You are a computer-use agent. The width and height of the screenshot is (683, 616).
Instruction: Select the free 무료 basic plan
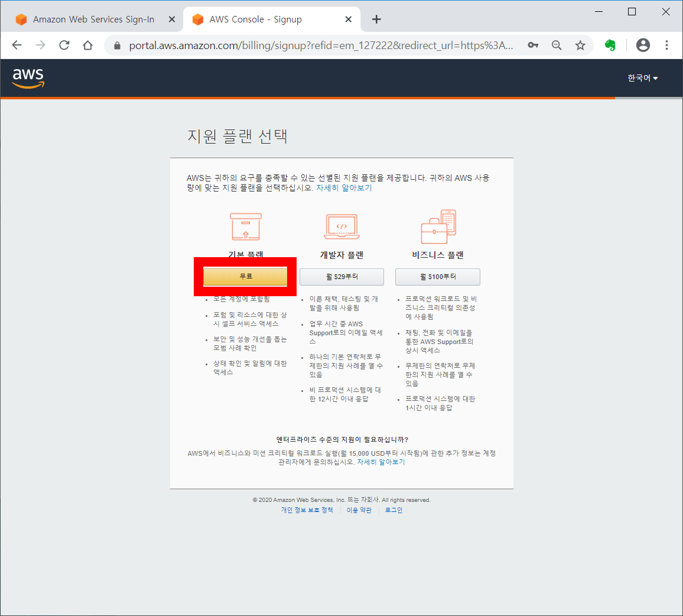[x=245, y=277]
